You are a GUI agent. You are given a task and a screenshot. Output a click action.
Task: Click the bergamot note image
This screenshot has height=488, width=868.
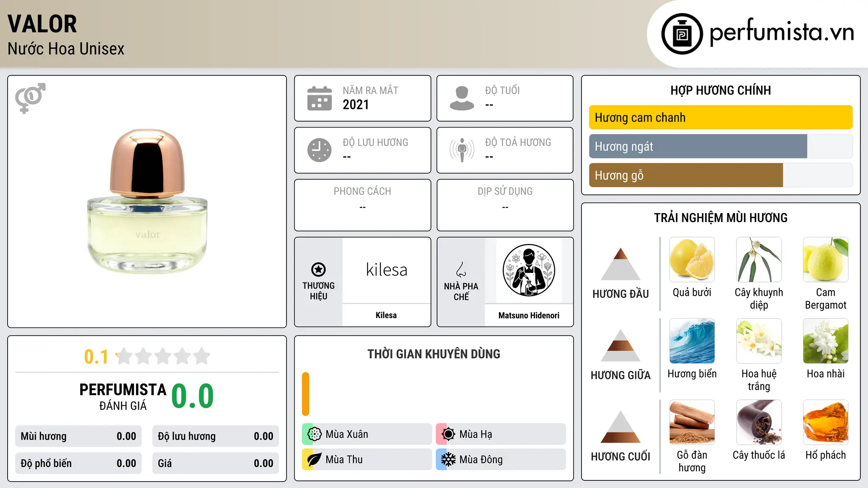click(x=826, y=260)
